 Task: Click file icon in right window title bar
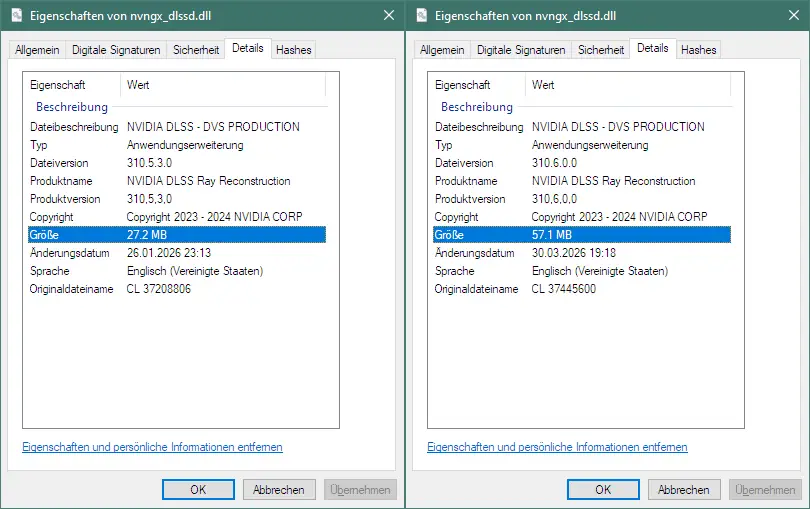(x=422, y=16)
